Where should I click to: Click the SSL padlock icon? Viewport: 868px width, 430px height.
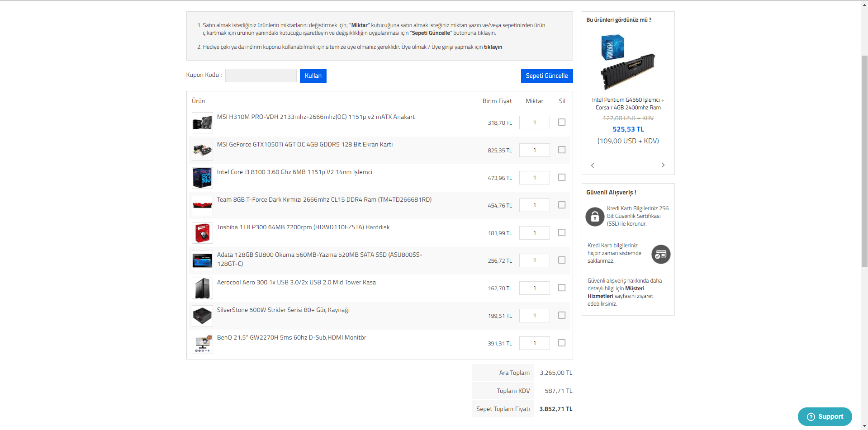tap(595, 217)
